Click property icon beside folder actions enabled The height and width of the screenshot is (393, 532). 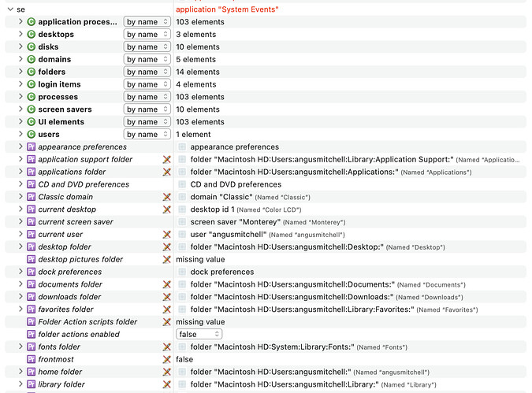coord(32,335)
